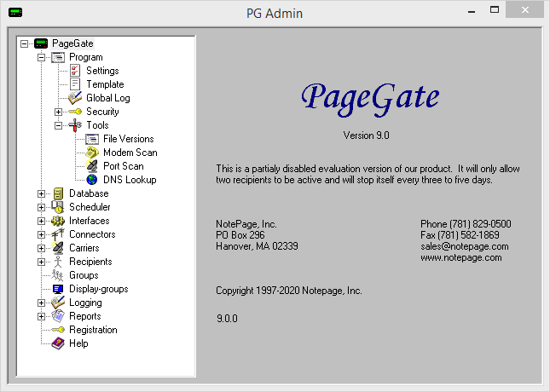Click the Global Log notebook icon
The height and width of the screenshot is (392, 550).
pos(75,98)
